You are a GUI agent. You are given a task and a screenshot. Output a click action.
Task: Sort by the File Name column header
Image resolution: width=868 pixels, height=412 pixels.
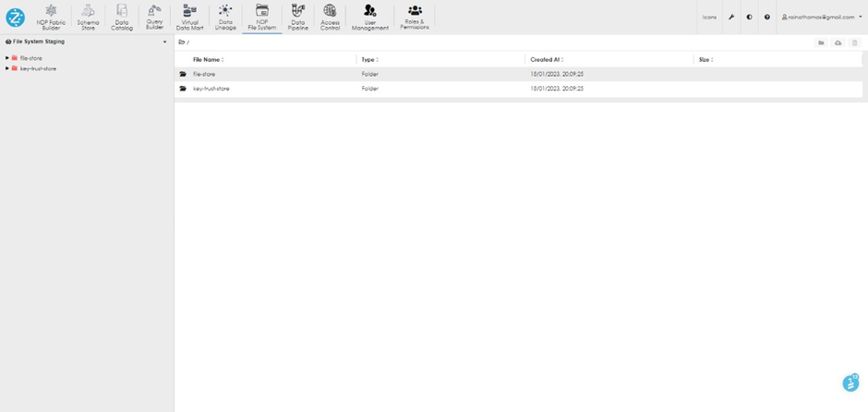(x=208, y=59)
